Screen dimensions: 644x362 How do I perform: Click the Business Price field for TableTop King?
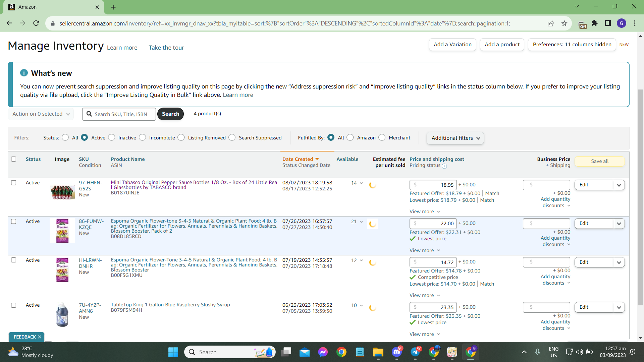(546, 307)
